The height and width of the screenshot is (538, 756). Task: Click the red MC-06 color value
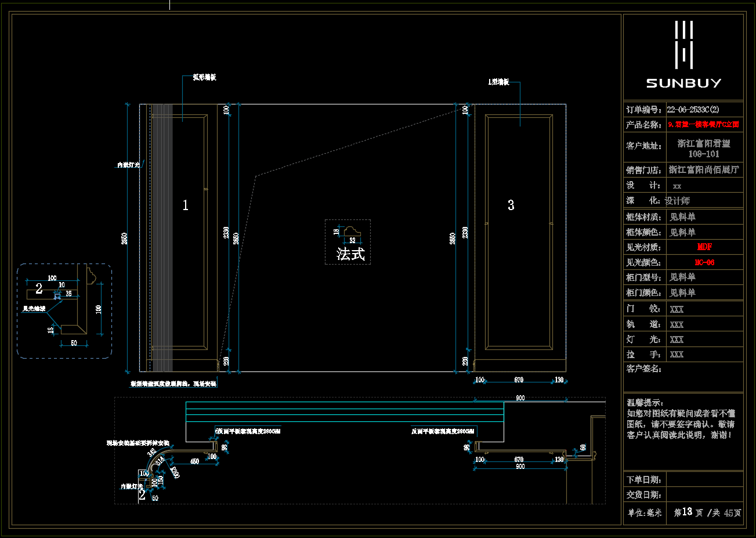pyautogui.click(x=704, y=262)
